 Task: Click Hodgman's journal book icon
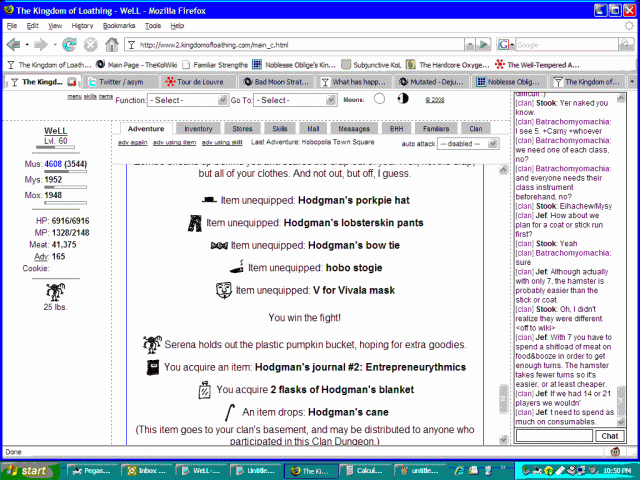click(x=153, y=367)
